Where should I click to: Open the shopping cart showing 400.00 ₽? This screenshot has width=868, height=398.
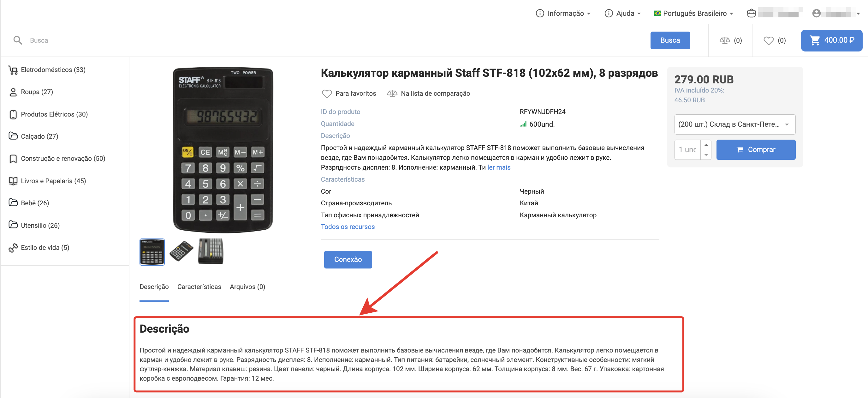click(x=831, y=40)
